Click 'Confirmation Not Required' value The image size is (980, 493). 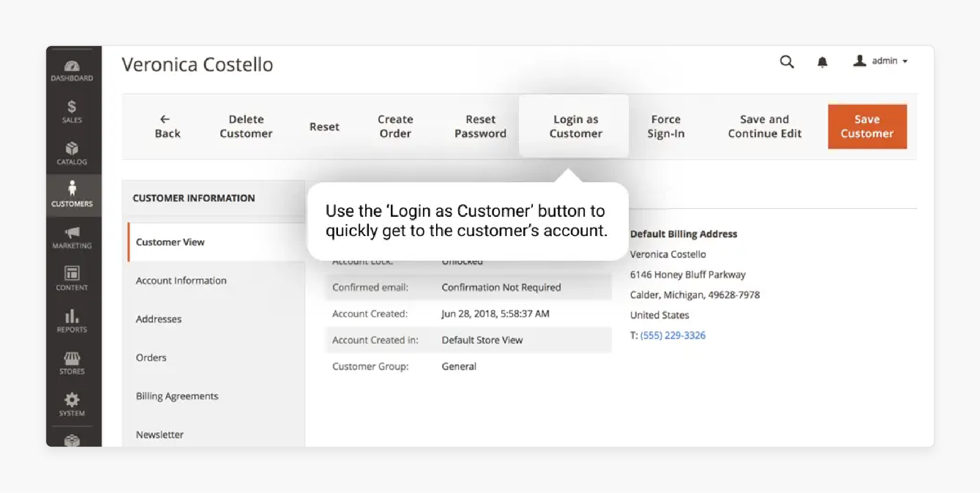501,287
